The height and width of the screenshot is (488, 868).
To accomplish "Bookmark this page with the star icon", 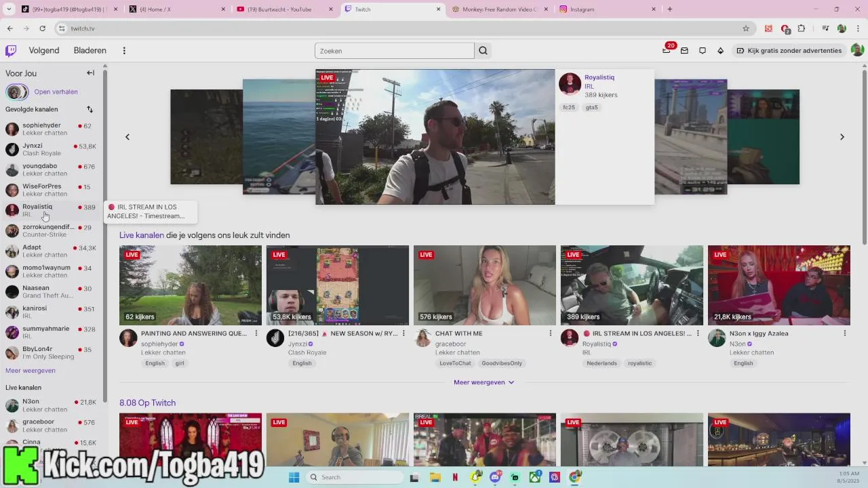I will [x=746, y=28].
